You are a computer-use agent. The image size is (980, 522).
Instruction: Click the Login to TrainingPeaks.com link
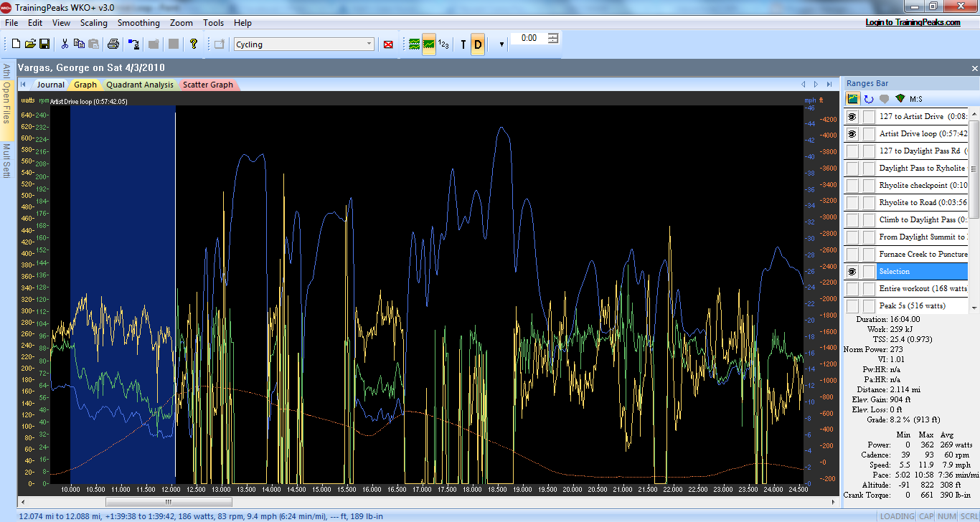(913, 22)
